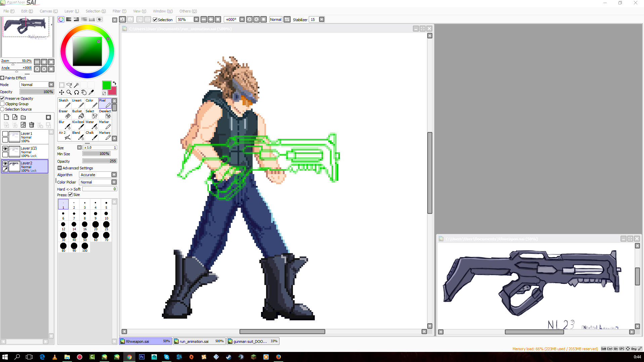Choose the Water brush tool
644x362 pixels.
(x=91, y=125)
